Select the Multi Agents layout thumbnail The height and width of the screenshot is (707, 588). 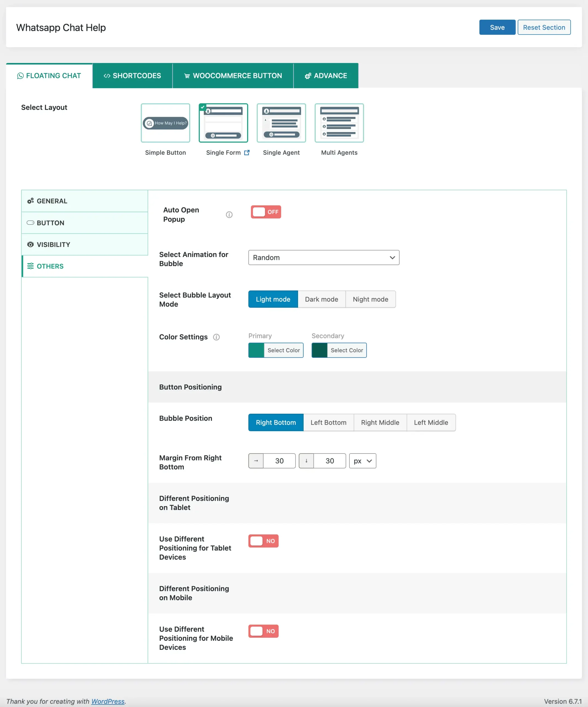point(339,123)
